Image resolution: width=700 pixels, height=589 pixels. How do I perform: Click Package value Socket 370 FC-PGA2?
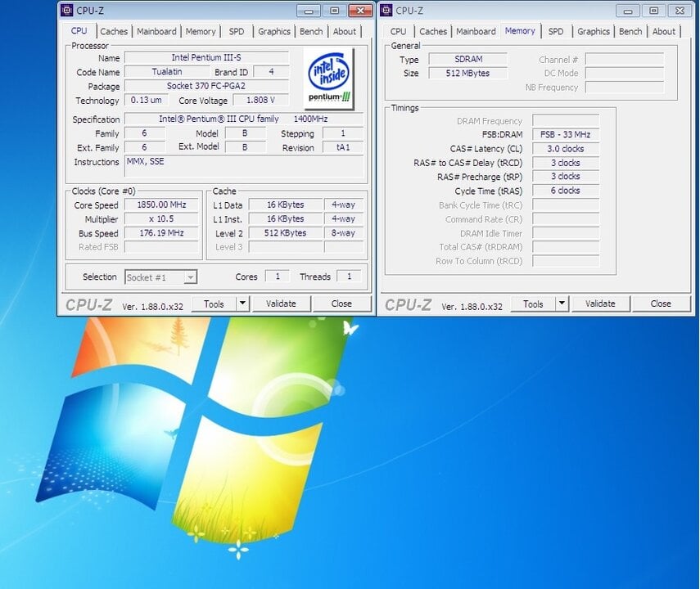coord(206,86)
